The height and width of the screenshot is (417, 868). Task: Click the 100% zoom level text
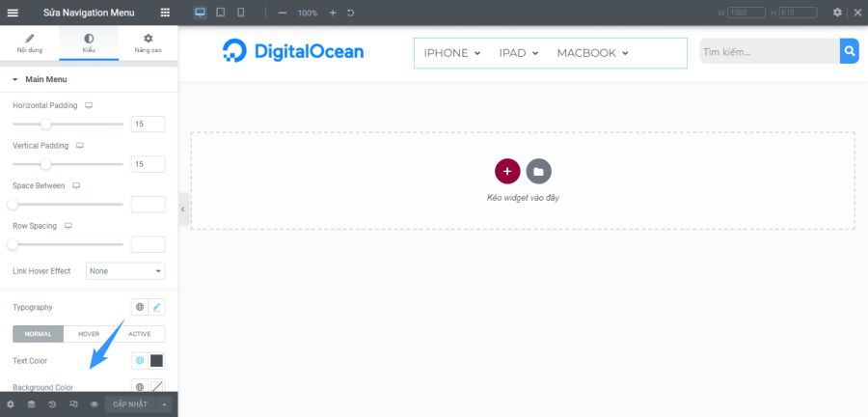coord(308,13)
